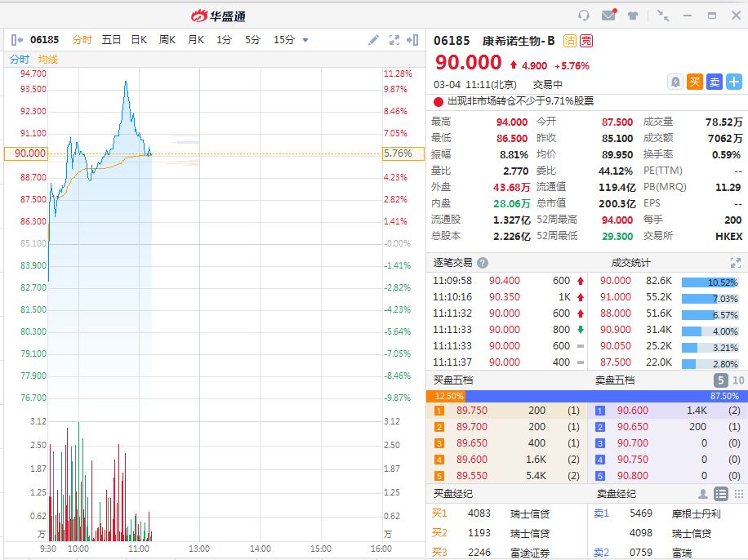Select the 五日 five-day tab
Screen dimensions: 748x560
click(111, 39)
